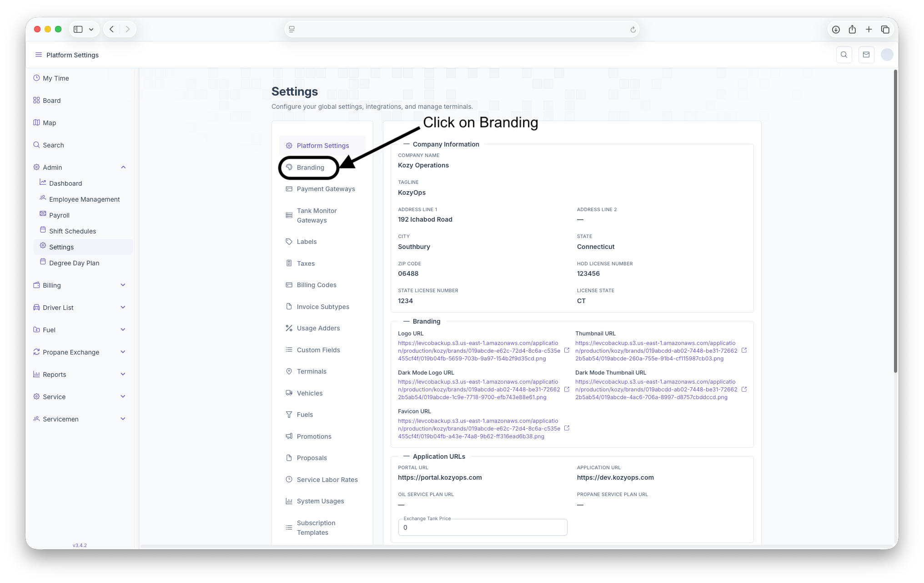
Task: Open Payment Gateways settings section
Action: click(x=326, y=189)
